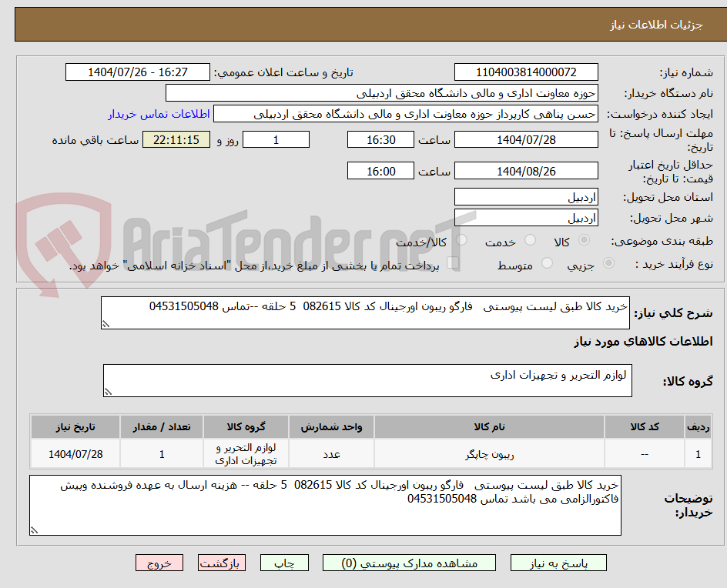
Task: Click the 16:00 validity time field
Action: [x=380, y=171]
